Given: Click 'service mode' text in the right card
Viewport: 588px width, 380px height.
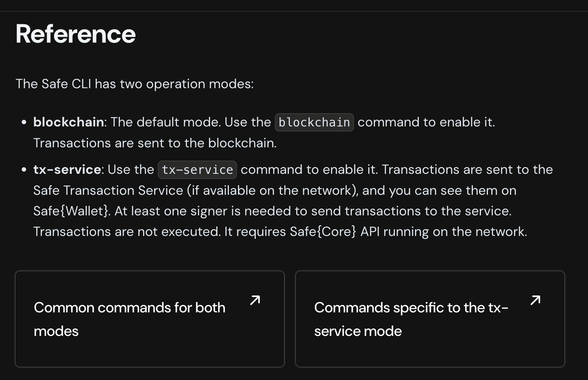Looking at the screenshot, I should [358, 331].
